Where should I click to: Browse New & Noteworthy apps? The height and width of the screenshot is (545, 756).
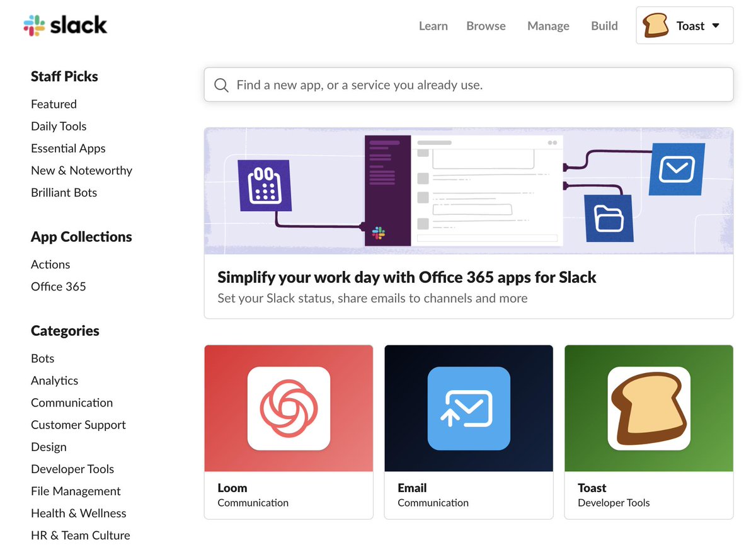point(81,170)
